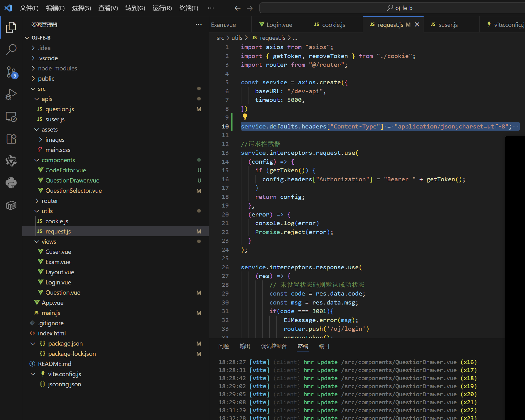Switch to the suser.js editor tab

point(452,25)
